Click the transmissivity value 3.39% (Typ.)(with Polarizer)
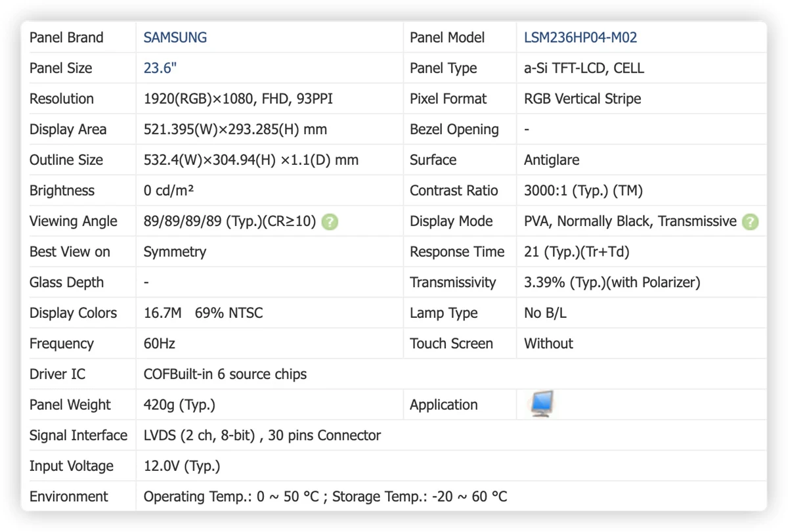This screenshot has width=788, height=532. 612,283
